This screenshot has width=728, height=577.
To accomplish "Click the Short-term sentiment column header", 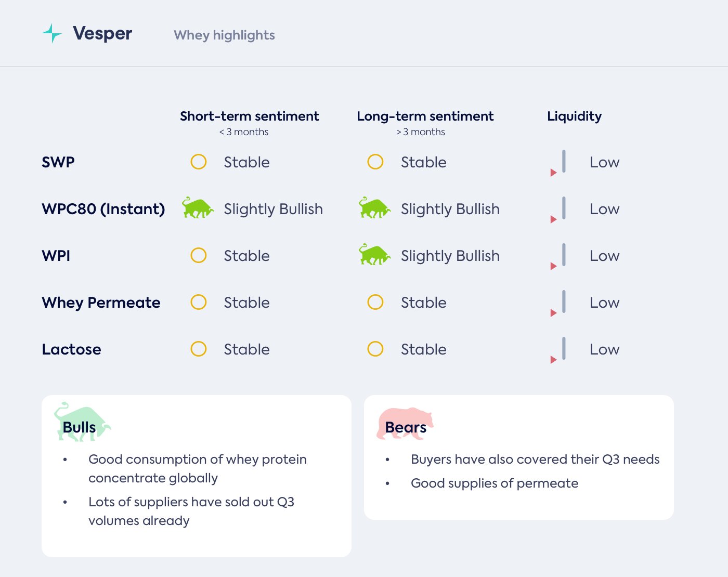I will click(250, 116).
